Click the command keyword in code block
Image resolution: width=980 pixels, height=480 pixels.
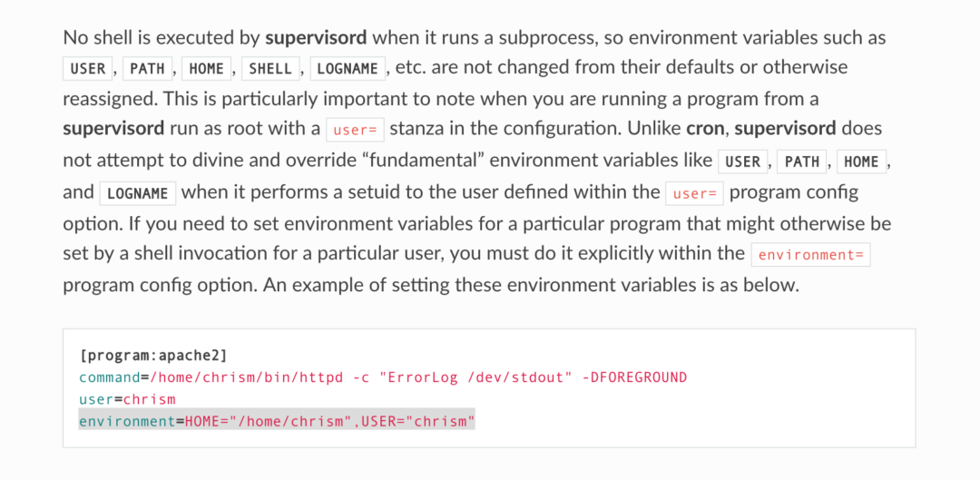point(109,377)
